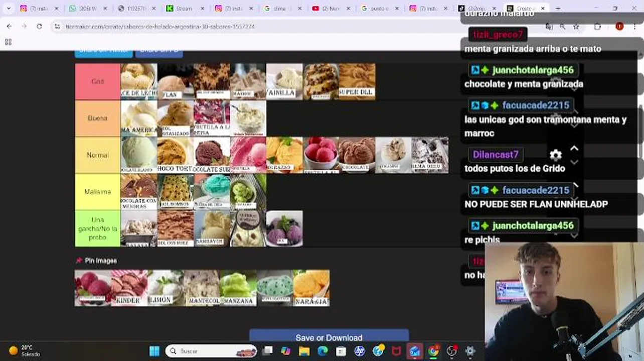Open McAfee from the taskbar

(x=396, y=351)
